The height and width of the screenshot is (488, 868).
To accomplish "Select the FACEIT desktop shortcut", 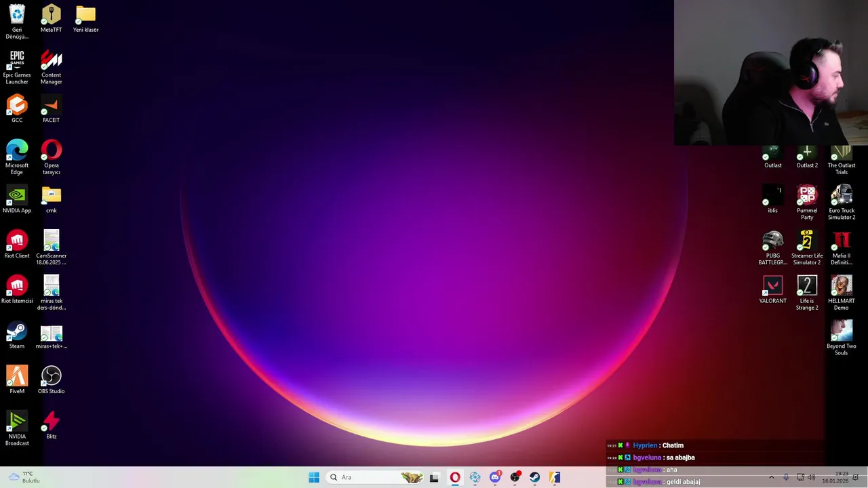I will [51, 108].
